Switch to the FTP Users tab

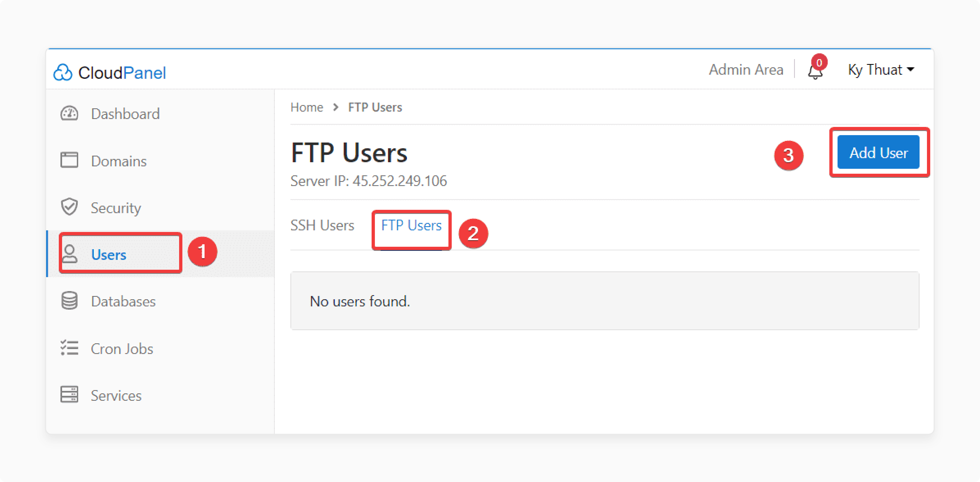411,225
